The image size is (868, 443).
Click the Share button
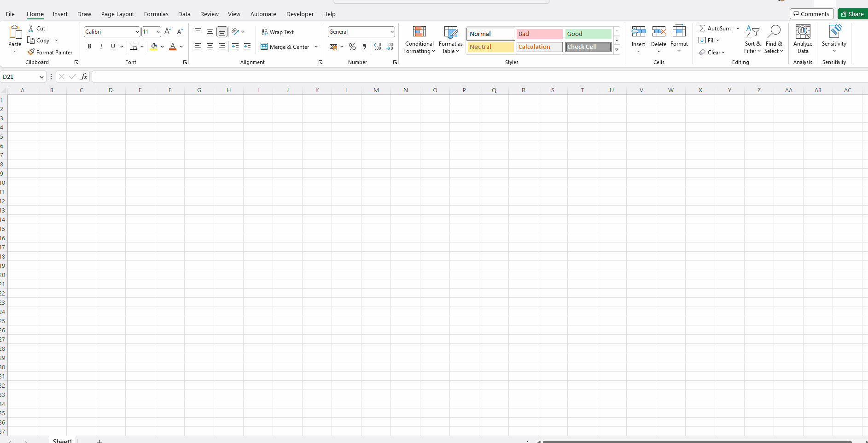click(x=852, y=13)
